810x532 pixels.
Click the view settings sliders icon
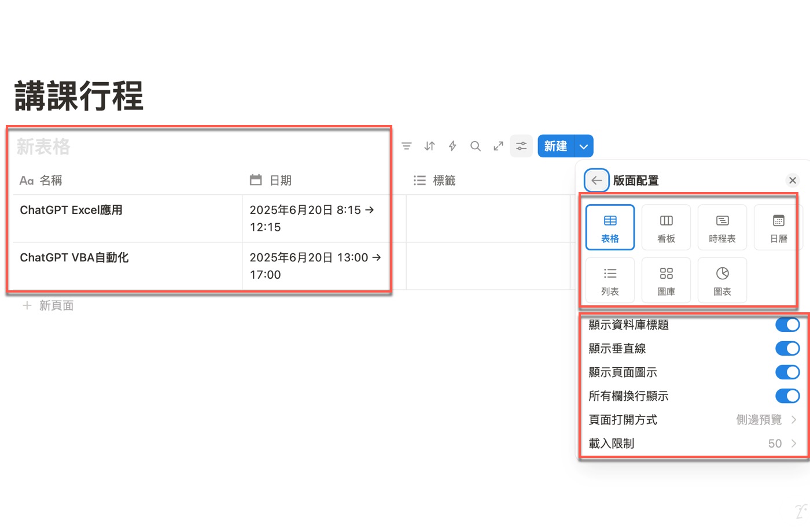coord(521,146)
